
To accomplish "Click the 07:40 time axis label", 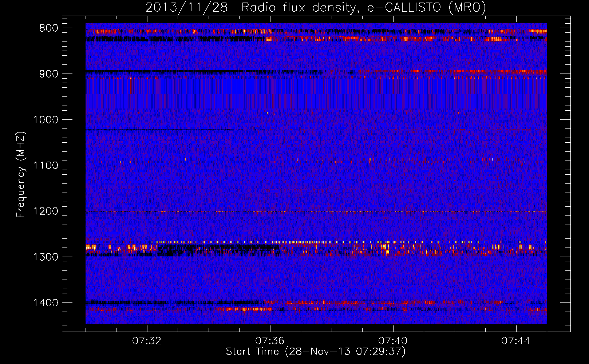I will (393, 341).
